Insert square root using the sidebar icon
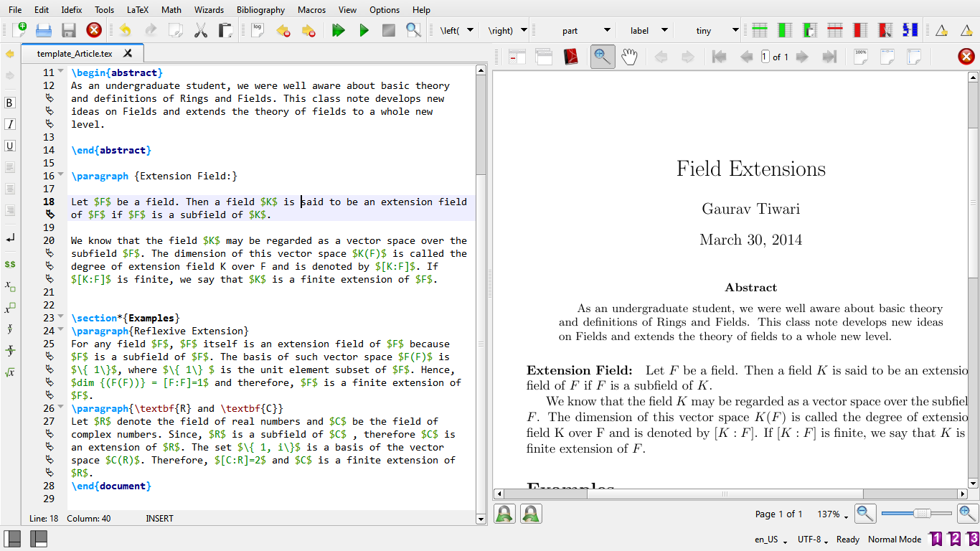Viewport: 980px width, 551px height. [x=10, y=372]
